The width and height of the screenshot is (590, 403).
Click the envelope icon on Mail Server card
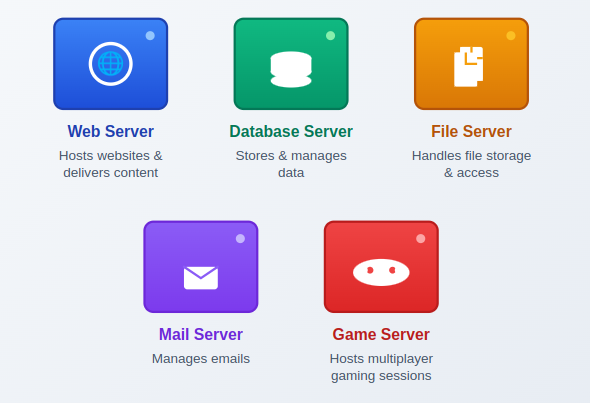point(201,278)
